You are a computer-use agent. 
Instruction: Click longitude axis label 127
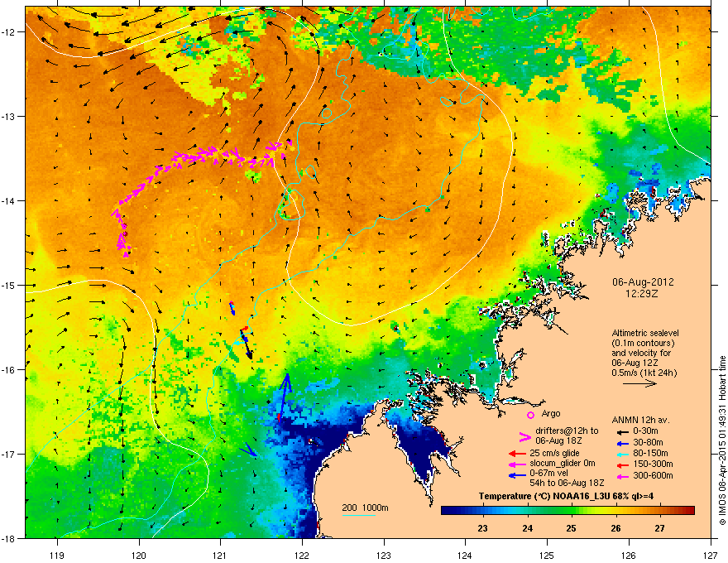[711, 556]
